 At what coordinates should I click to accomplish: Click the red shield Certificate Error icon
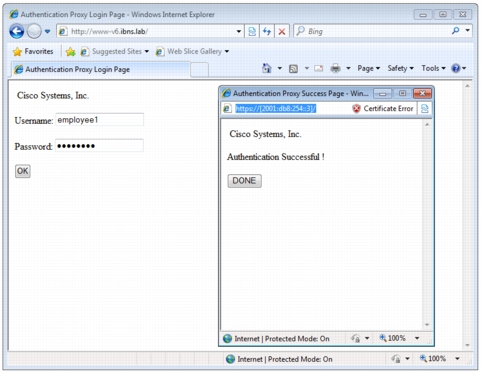coord(356,109)
